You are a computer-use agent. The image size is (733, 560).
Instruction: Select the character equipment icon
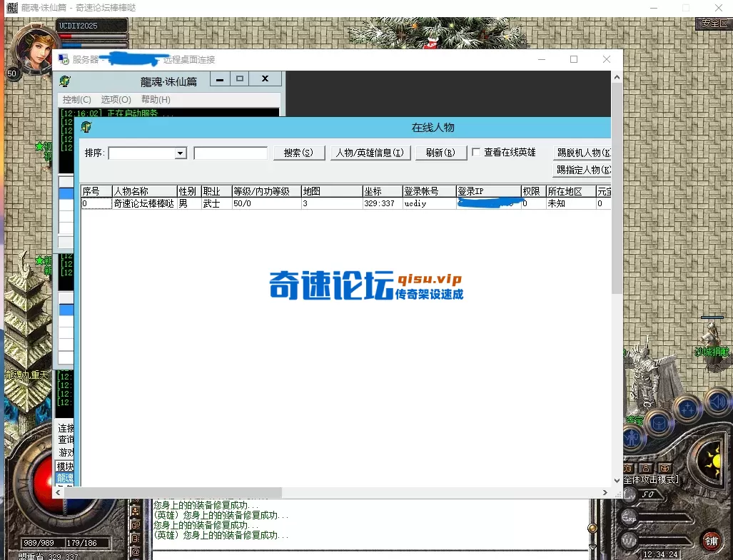[x=632, y=439]
